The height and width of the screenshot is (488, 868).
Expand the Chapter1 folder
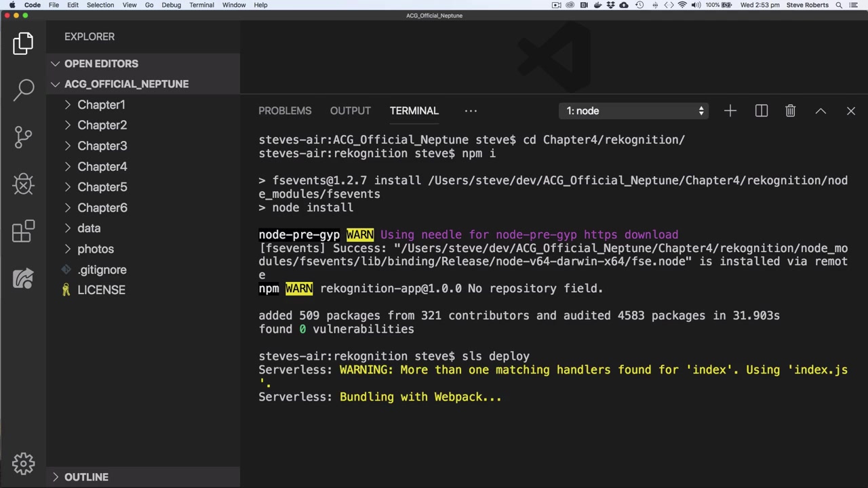point(143,105)
